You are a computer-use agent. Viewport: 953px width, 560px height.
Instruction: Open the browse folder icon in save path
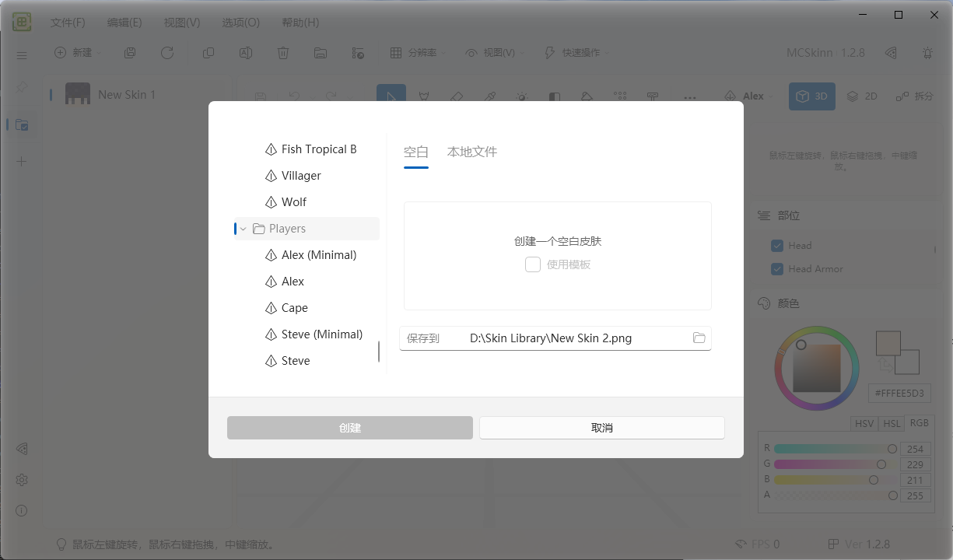pyautogui.click(x=699, y=338)
